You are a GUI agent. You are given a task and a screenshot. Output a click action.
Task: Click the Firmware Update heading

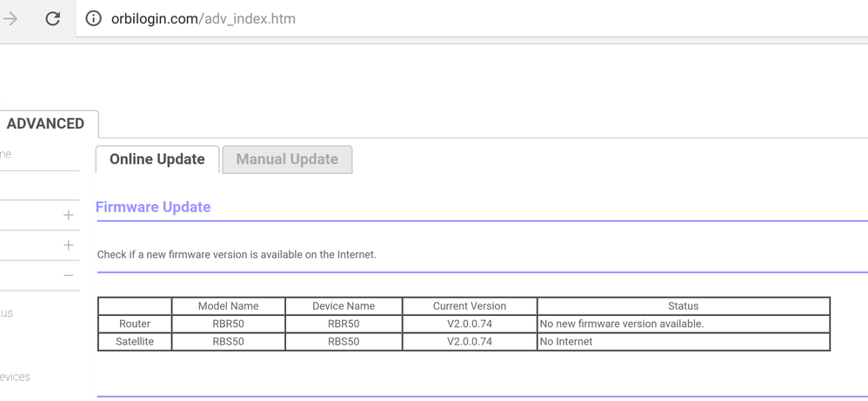coord(153,207)
